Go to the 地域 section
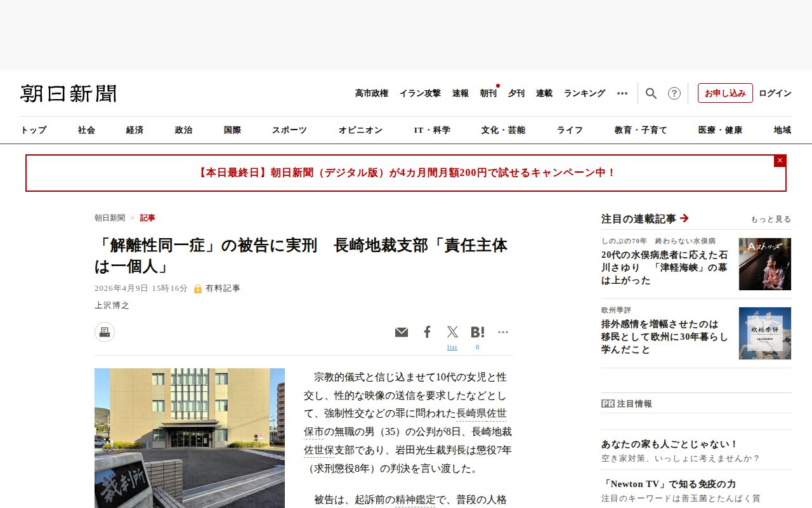The height and width of the screenshot is (508, 812). click(782, 130)
